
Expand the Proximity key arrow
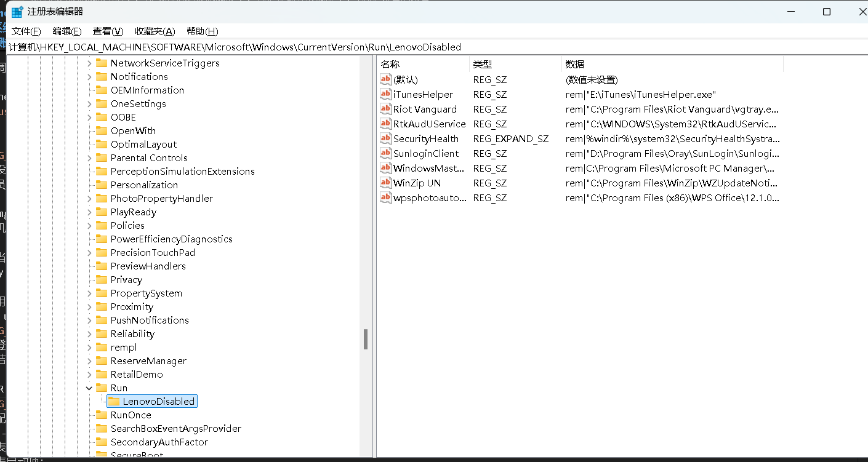point(89,306)
